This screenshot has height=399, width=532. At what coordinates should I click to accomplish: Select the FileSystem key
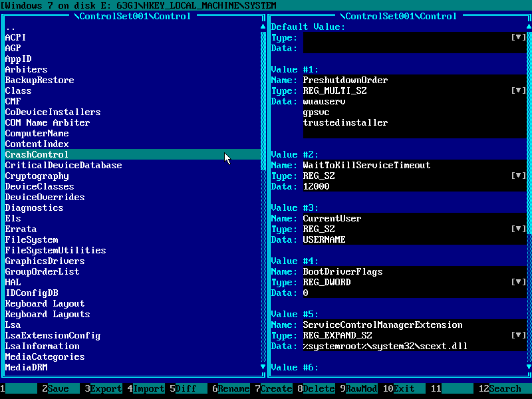[x=132, y=240]
